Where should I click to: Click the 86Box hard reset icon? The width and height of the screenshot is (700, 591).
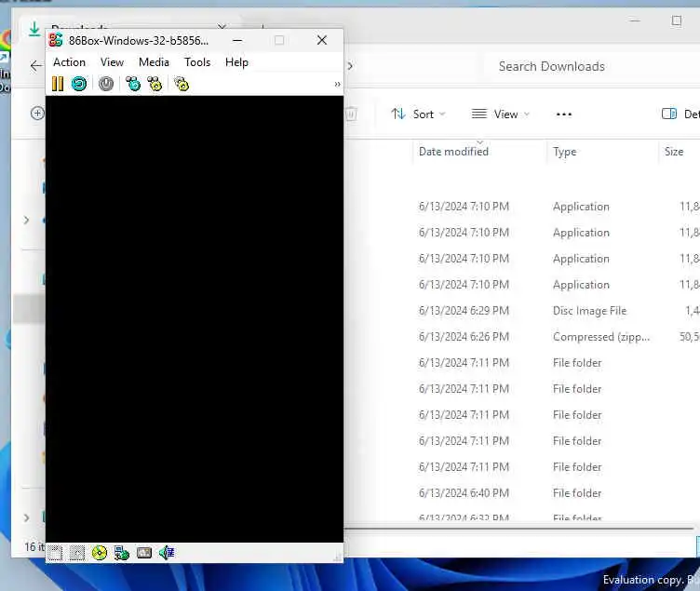[x=79, y=84]
